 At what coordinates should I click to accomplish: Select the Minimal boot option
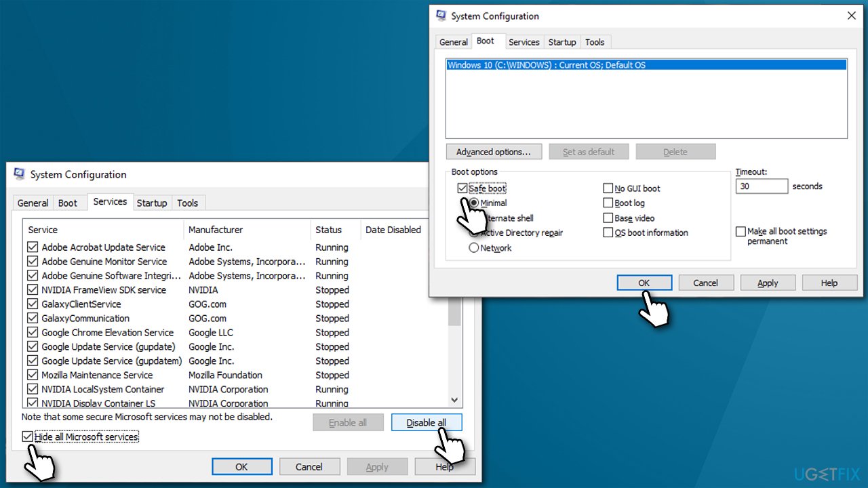474,203
